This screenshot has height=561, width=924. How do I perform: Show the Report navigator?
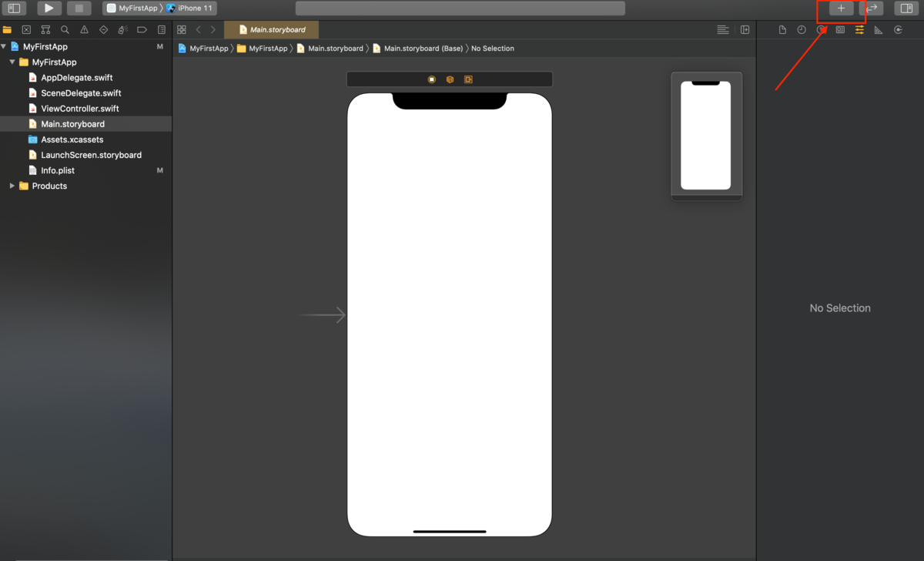pyautogui.click(x=161, y=30)
